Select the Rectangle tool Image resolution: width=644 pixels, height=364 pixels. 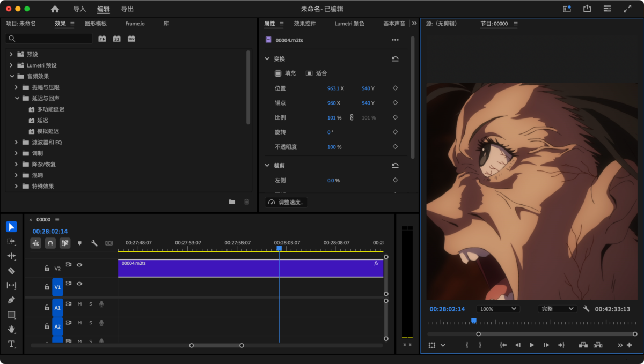pyautogui.click(x=11, y=315)
